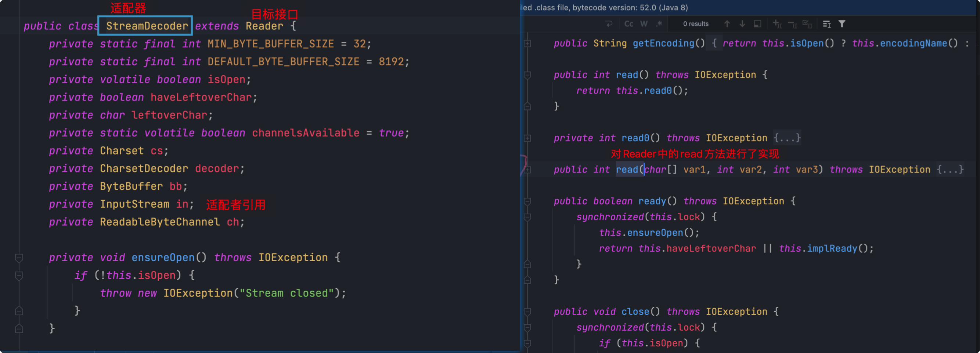980x353 pixels.
Task: Click the Charset type of cs field
Action: [x=122, y=151]
